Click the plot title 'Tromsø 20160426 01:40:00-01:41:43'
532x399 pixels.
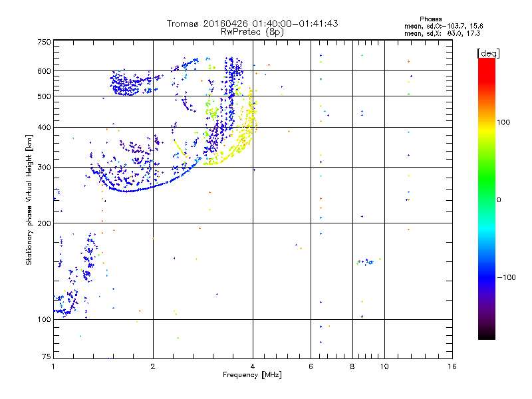(252, 23)
